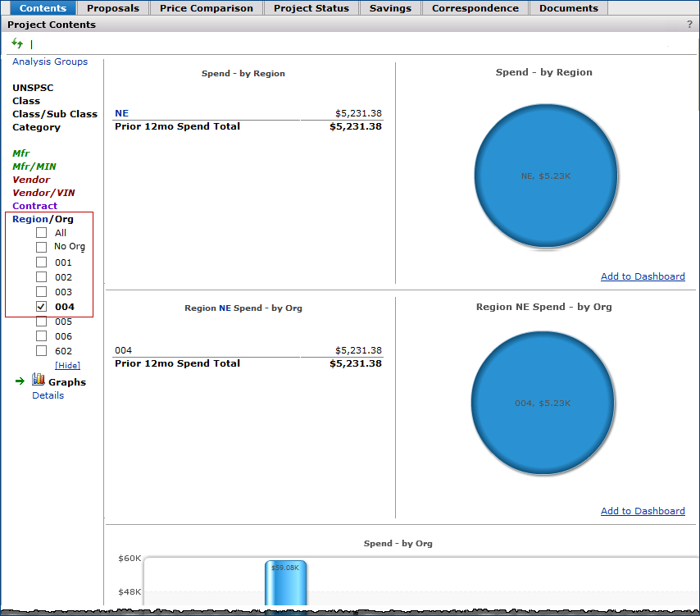Expand the Class/Sub Class group
The height and width of the screenshot is (616, 700).
pyautogui.click(x=54, y=114)
